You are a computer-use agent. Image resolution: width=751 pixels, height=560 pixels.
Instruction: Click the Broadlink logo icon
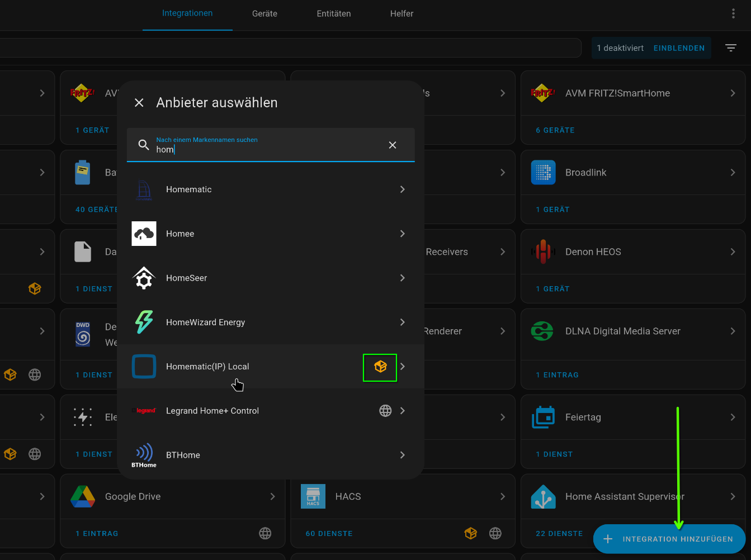tap(543, 173)
